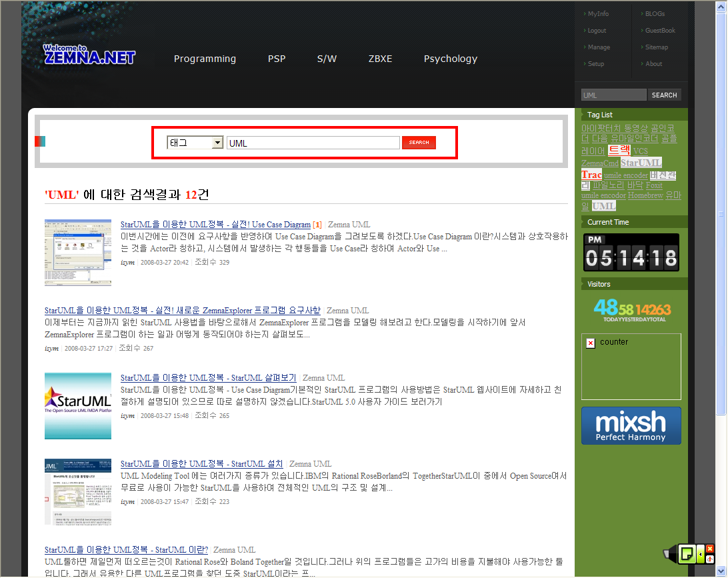This screenshot has width=728, height=578.
Task: Open the '실전! Use Case Diagram' post title
Action: point(215,225)
